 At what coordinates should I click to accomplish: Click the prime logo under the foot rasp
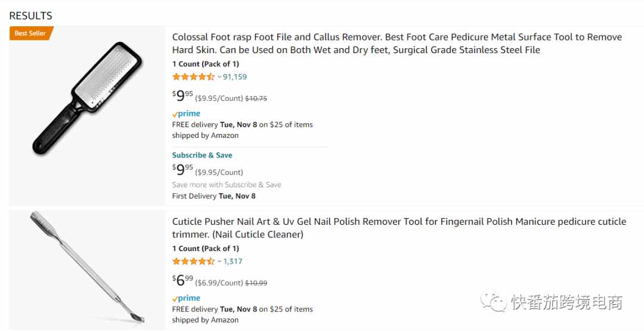pos(187,114)
